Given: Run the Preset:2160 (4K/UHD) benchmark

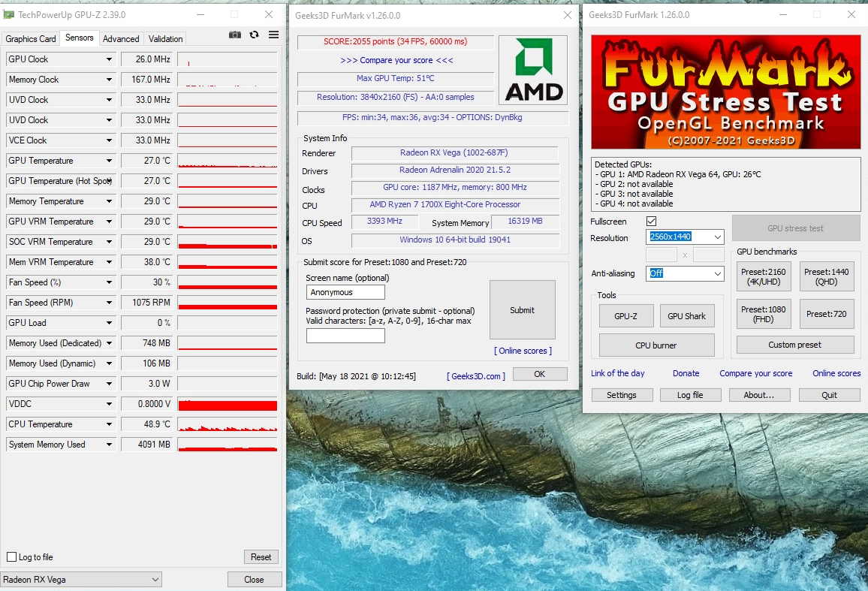Looking at the screenshot, I should (764, 276).
